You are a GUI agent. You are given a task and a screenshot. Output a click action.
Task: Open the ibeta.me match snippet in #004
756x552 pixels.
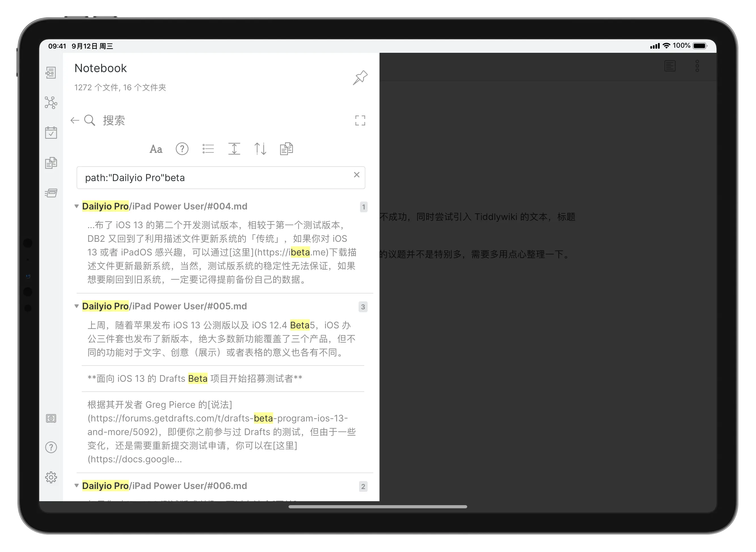(x=222, y=252)
